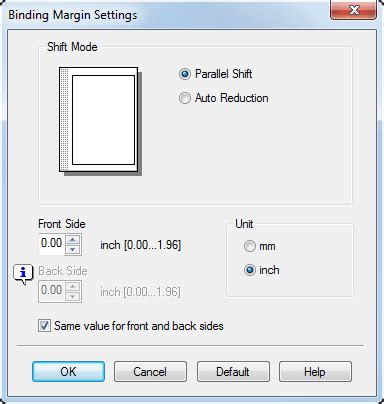The width and height of the screenshot is (384, 404).
Task: Click the dotted binding strip on preview page
Action: click(64, 119)
